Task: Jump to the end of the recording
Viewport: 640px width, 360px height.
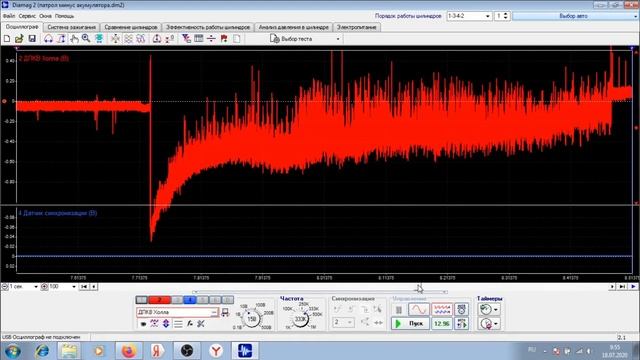Action: [x=622, y=287]
